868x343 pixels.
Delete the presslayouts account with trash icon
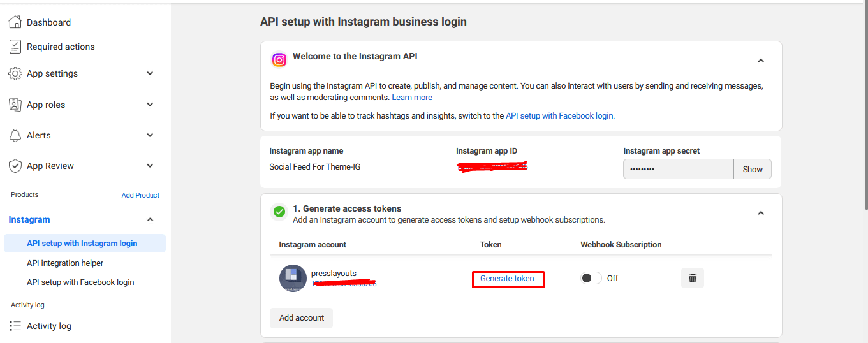pyautogui.click(x=693, y=278)
